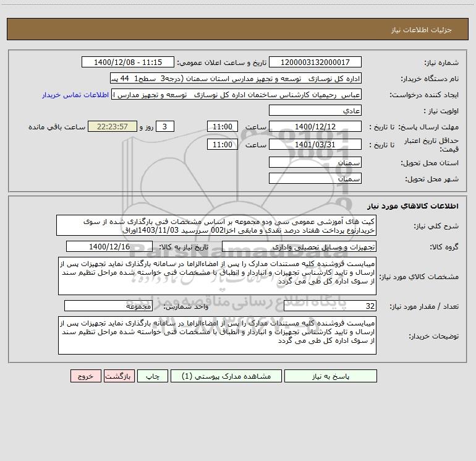Click the استان محل تحویل field

(315, 163)
